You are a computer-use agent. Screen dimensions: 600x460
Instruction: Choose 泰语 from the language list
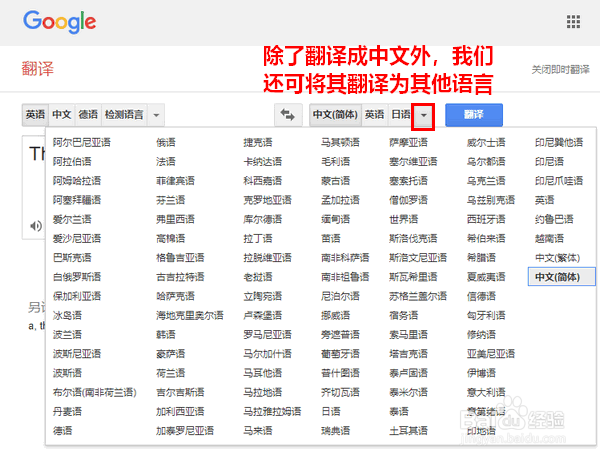pyautogui.click(x=399, y=412)
